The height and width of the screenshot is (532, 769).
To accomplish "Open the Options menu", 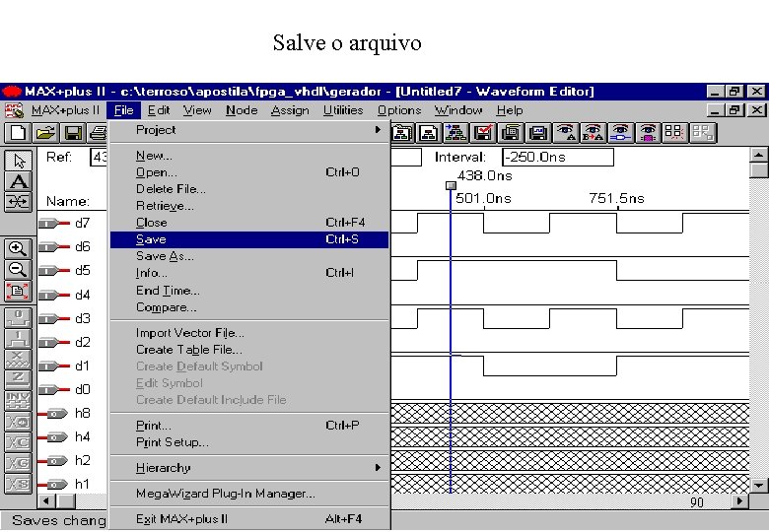I will pos(399,110).
